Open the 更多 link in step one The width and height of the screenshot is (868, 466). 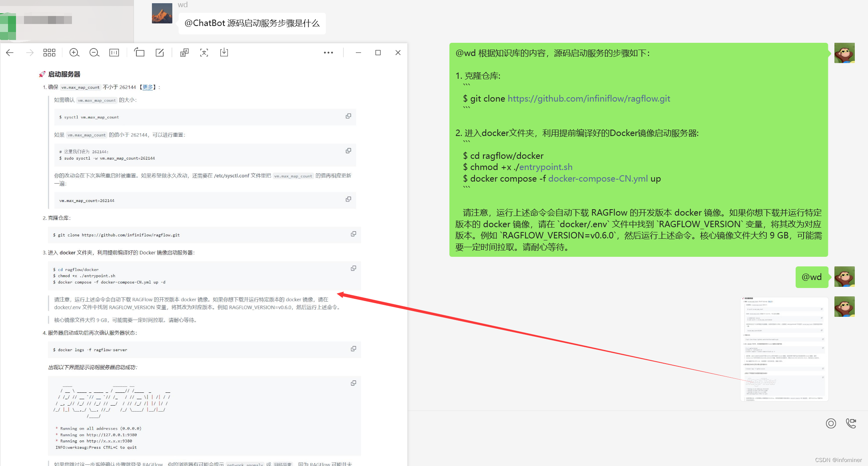(x=148, y=87)
